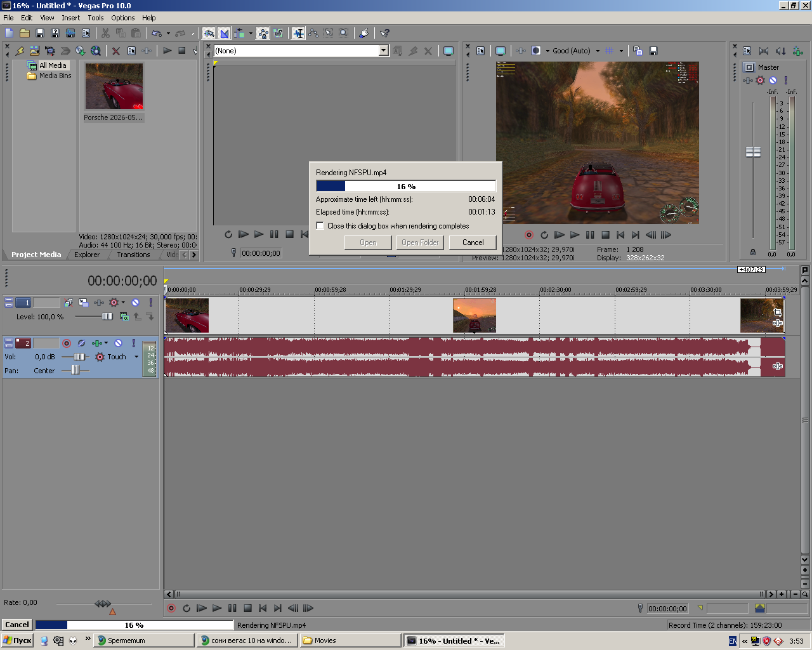This screenshot has height=650, width=812.
Task: Click Compositing Mode icon on track 1
Action: [x=124, y=316]
